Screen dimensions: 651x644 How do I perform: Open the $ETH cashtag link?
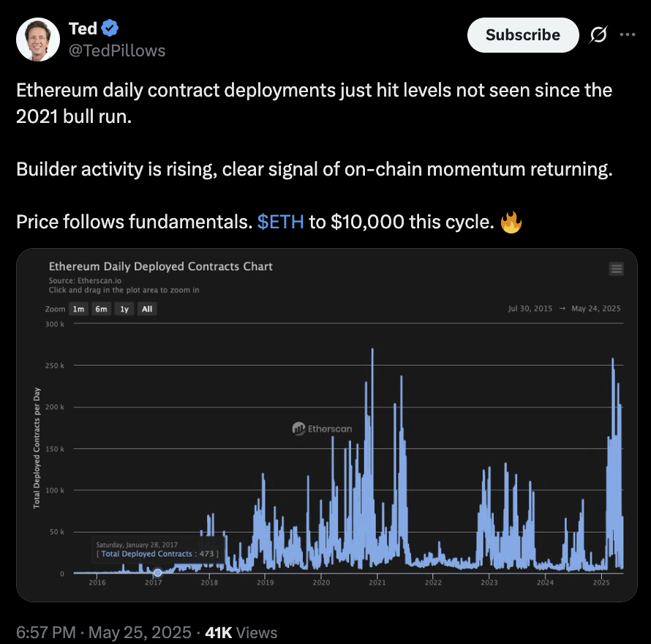[x=281, y=222]
